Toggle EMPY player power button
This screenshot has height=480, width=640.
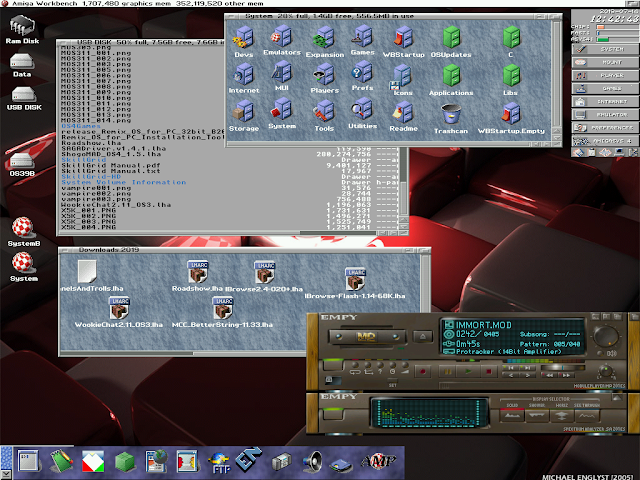point(333,364)
